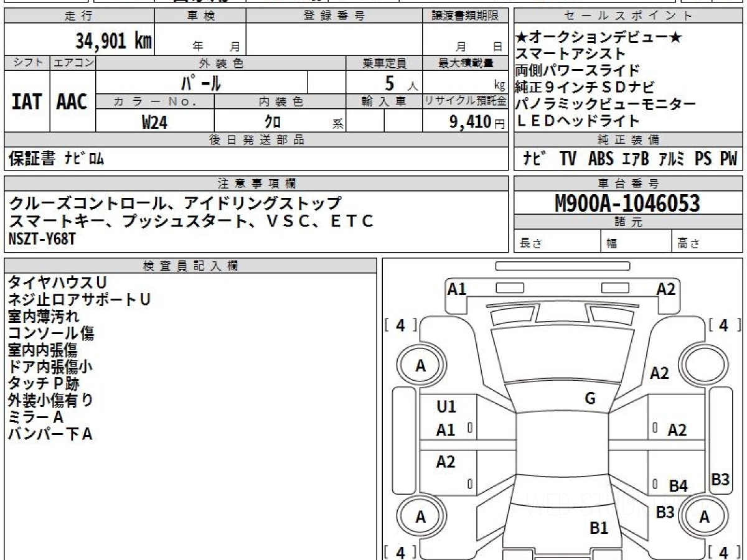This screenshot has height=560, width=747.
Task: Click the 輸入車 label
Action: pos(384,102)
